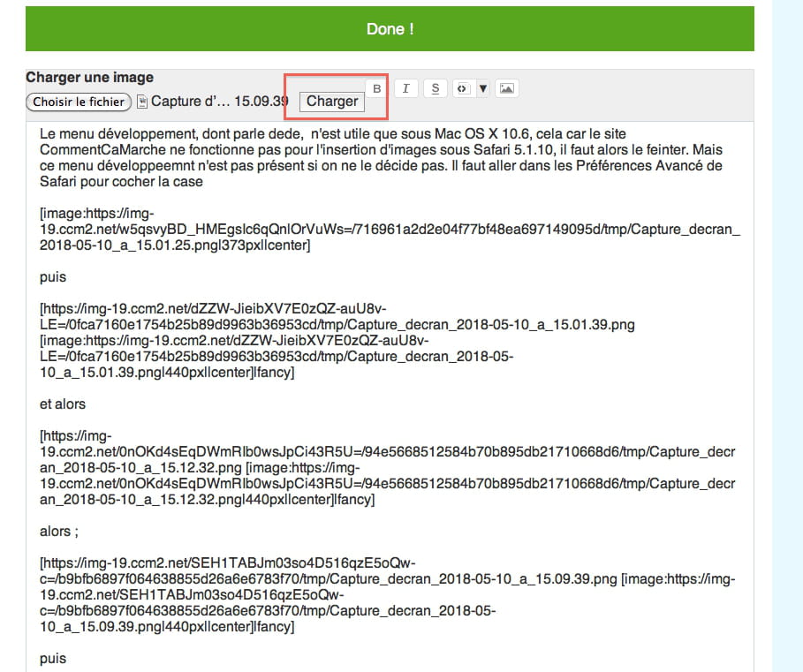Click the puis line after the 15.09.39 image tag
Image resolution: width=803 pixels, height=672 pixels.
tap(53, 659)
